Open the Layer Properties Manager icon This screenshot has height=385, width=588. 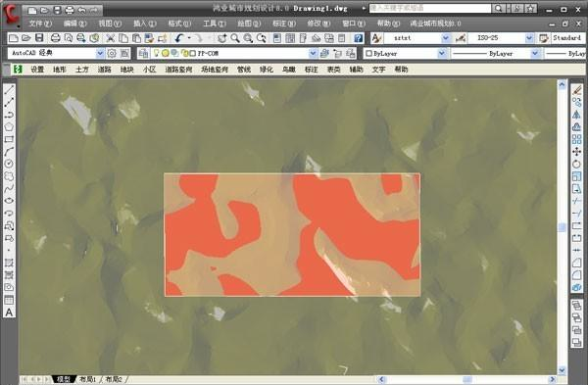(143, 53)
